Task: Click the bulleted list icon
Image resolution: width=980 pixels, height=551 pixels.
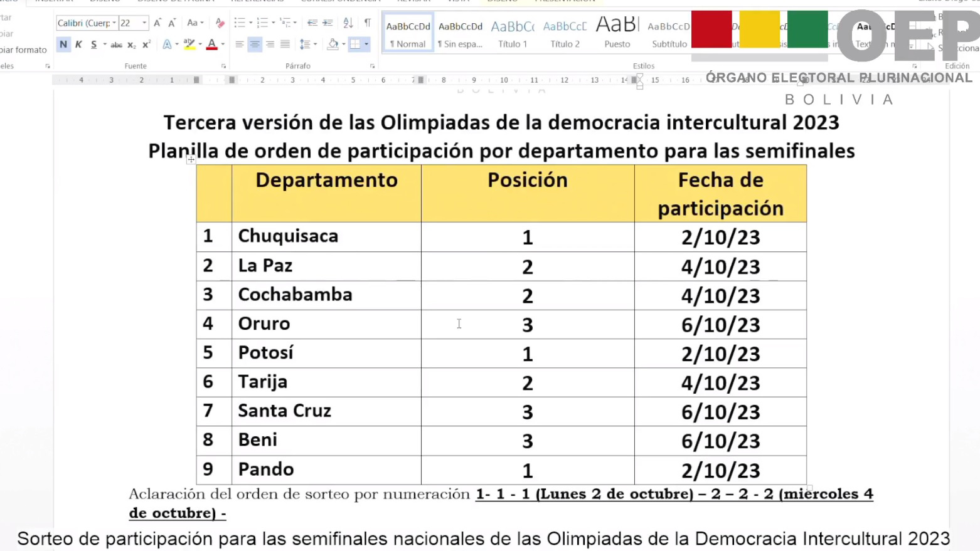Action: click(240, 23)
